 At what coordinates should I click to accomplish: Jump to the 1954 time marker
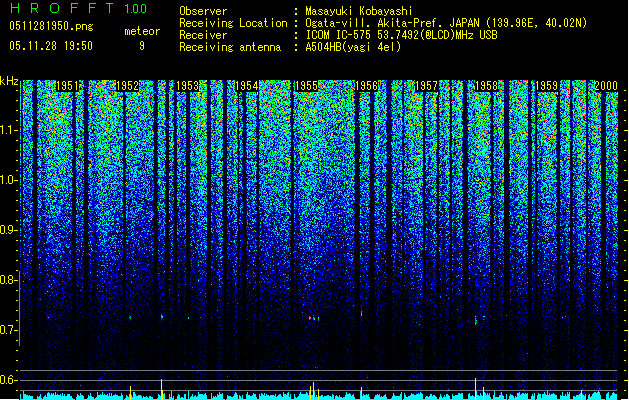click(246, 86)
